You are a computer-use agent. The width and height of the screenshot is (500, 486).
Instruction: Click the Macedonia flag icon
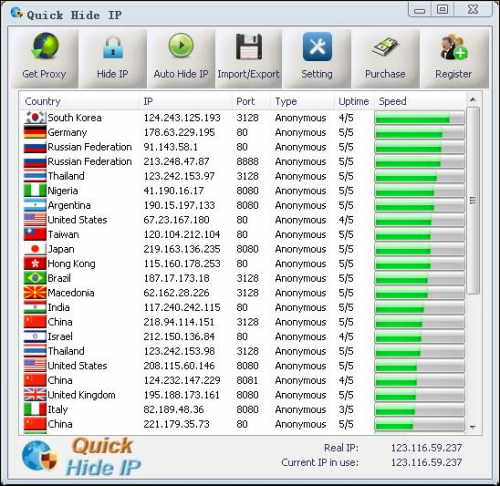pyautogui.click(x=35, y=293)
